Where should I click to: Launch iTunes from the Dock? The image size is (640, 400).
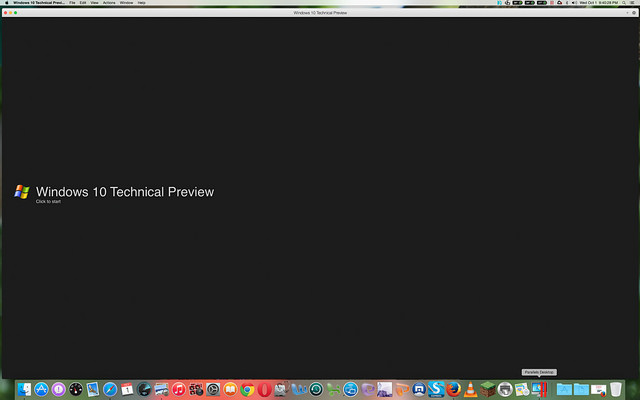[x=178, y=389]
